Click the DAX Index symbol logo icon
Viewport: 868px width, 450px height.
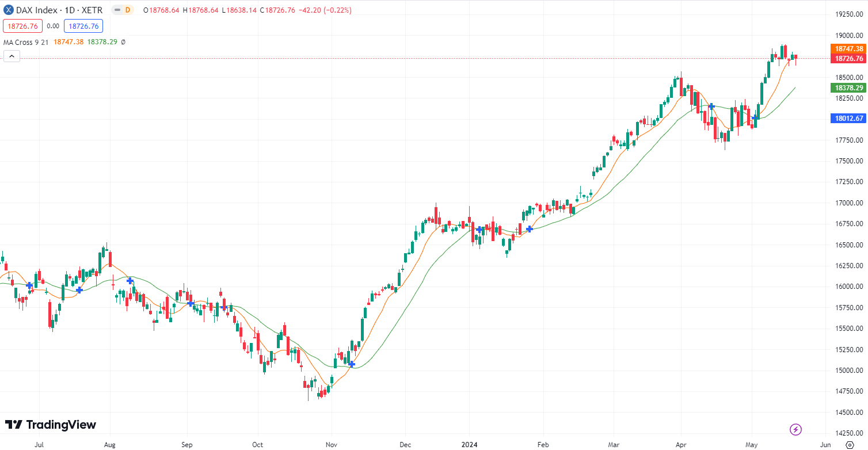(x=9, y=10)
